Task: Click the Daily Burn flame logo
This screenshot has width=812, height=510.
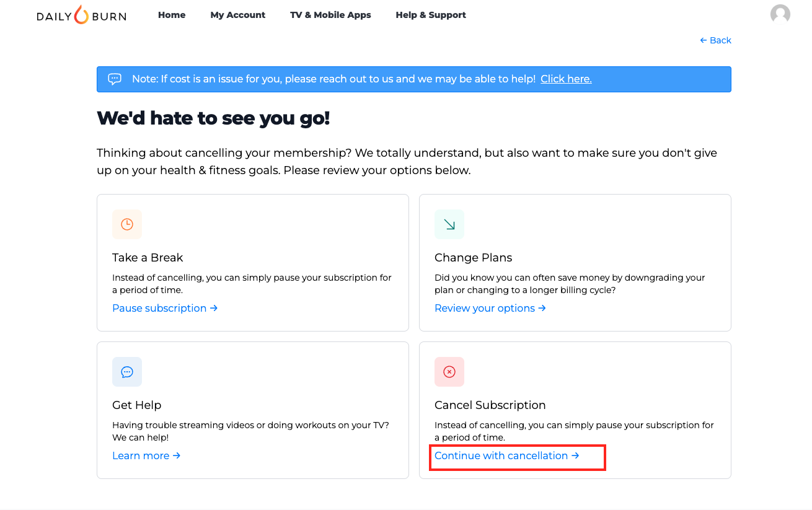Action: click(81, 15)
